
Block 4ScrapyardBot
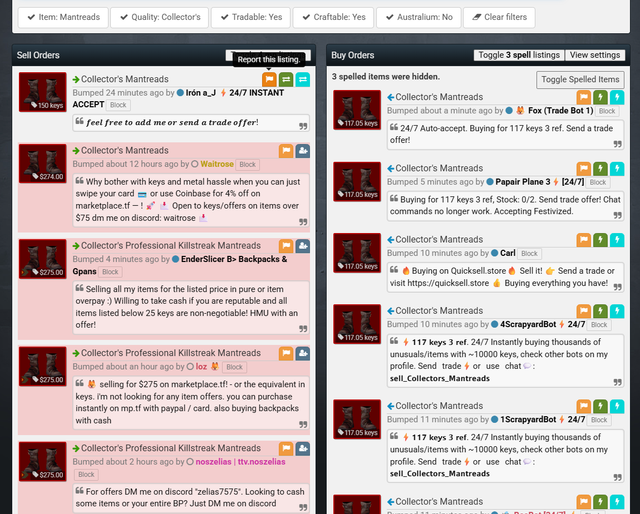(599, 325)
